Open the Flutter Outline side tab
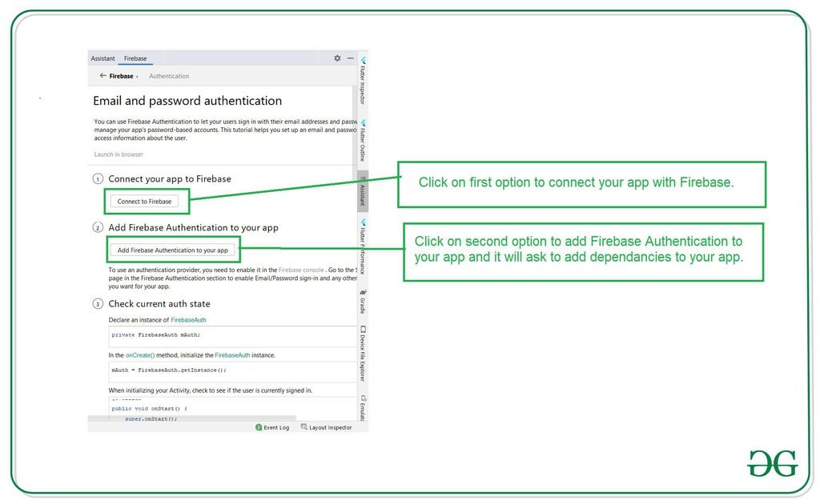The width and height of the screenshot is (820, 504). click(363, 141)
